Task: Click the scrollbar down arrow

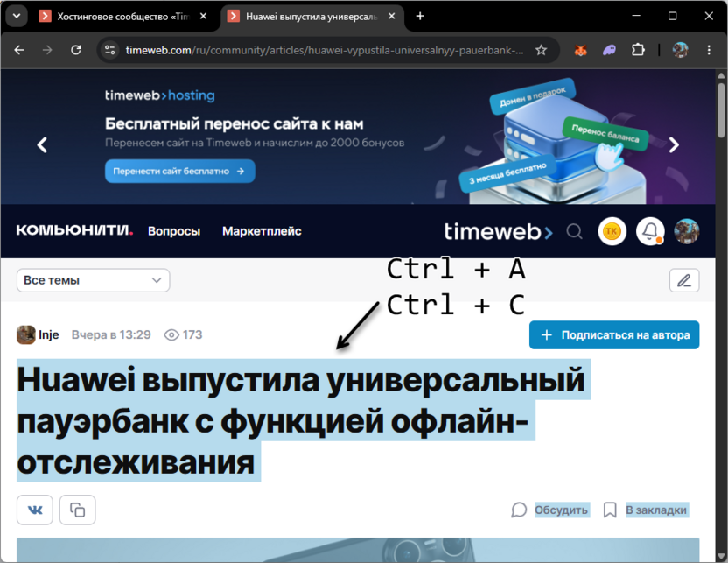Action: pos(721,556)
